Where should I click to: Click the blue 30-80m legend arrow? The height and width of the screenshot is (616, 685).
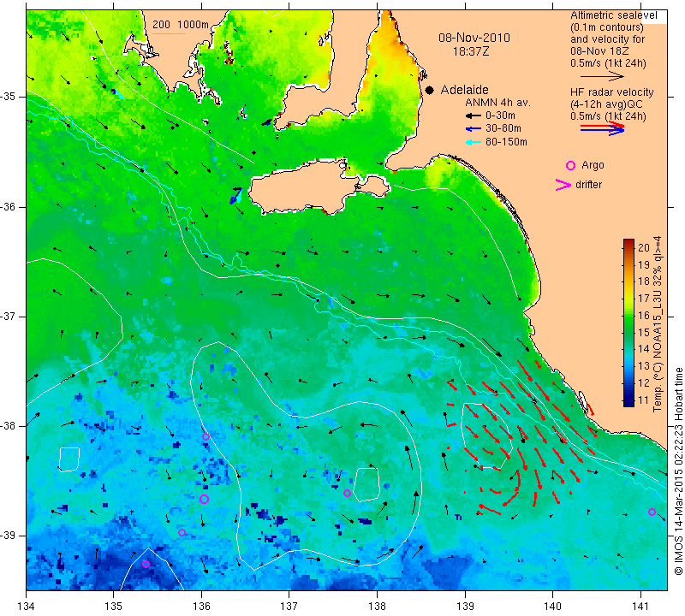click(x=474, y=129)
